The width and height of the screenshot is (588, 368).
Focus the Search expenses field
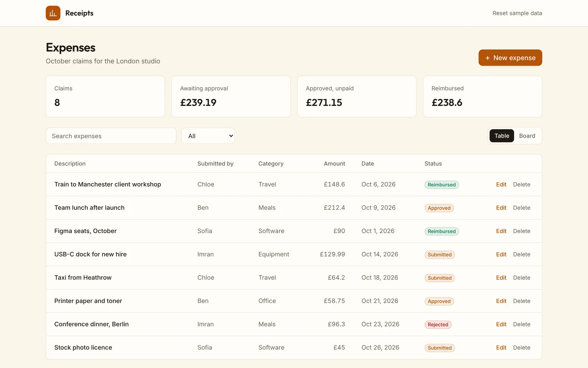point(111,136)
